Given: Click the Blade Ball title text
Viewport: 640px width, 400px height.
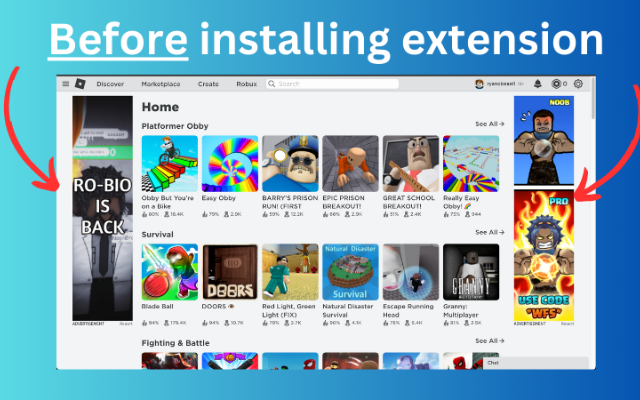Looking at the screenshot, I should point(158,307).
